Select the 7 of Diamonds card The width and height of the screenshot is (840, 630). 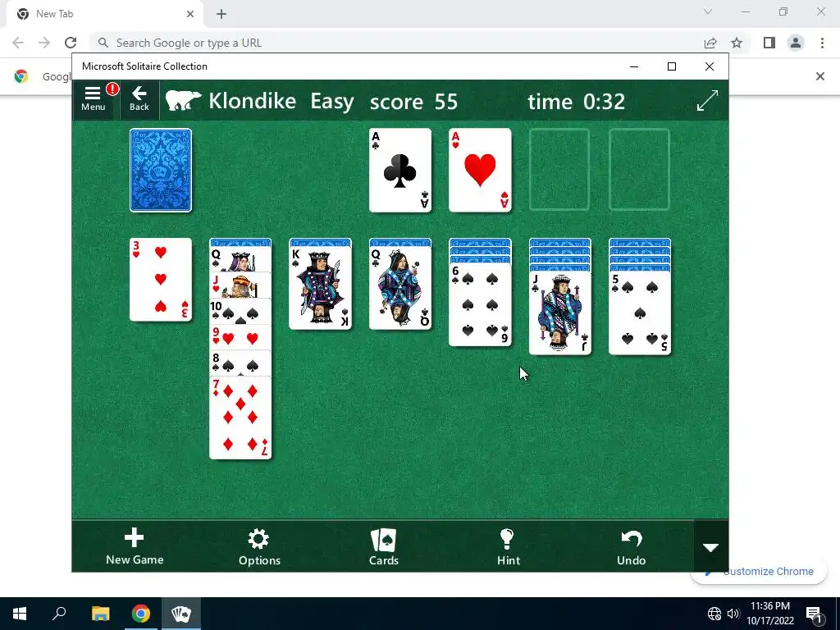point(240,418)
